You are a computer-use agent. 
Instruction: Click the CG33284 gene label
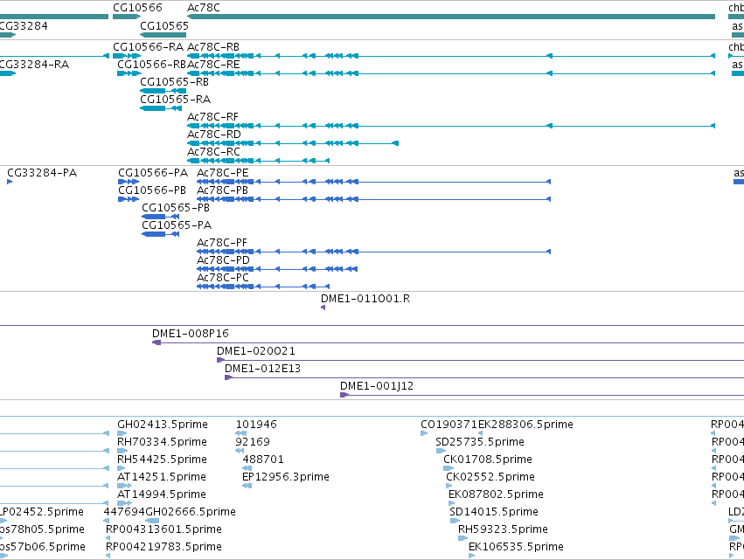click(24, 25)
